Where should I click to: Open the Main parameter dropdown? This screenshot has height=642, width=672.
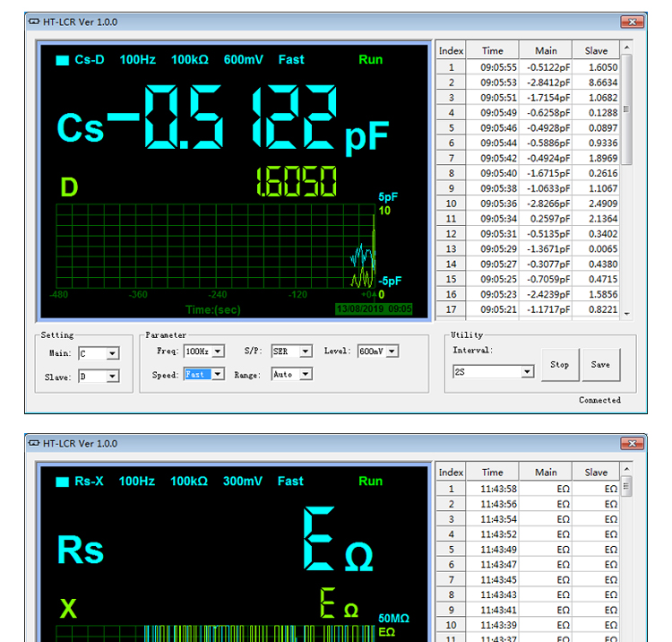coord(112,353)
